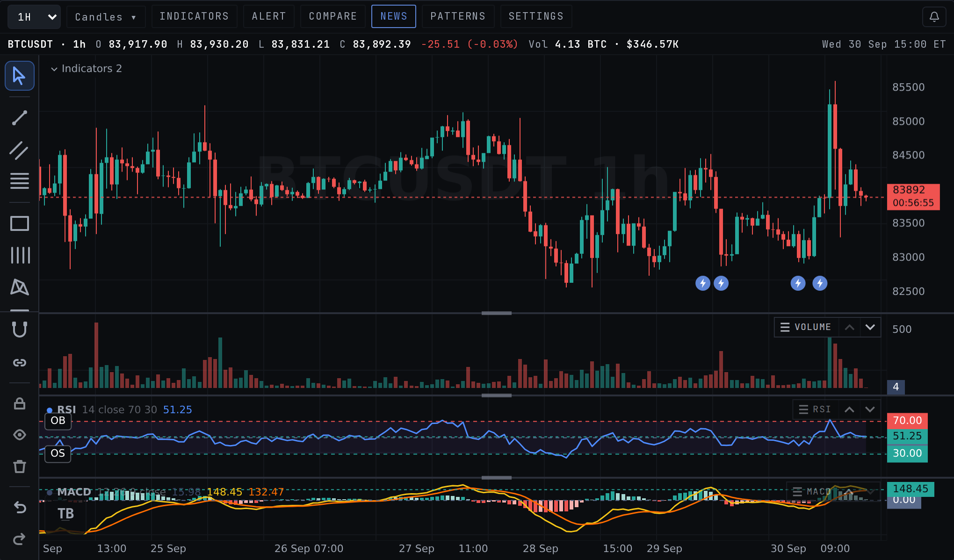Select the vertical lines tool
This screenshot has width=954, height=560.
[x=19, y=255]
